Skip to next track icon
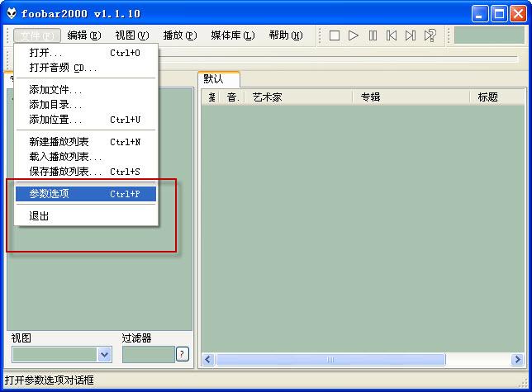The height and width of the screenshot is (392, 532). (x=411, y=35)
